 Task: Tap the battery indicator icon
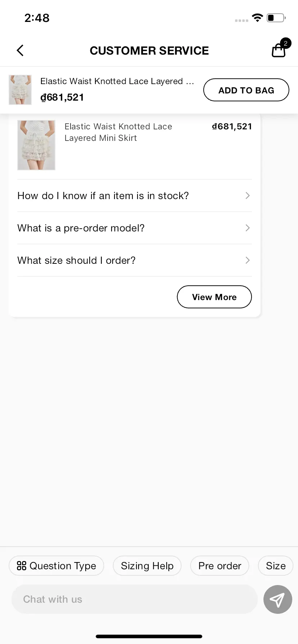tap(276, 18)
